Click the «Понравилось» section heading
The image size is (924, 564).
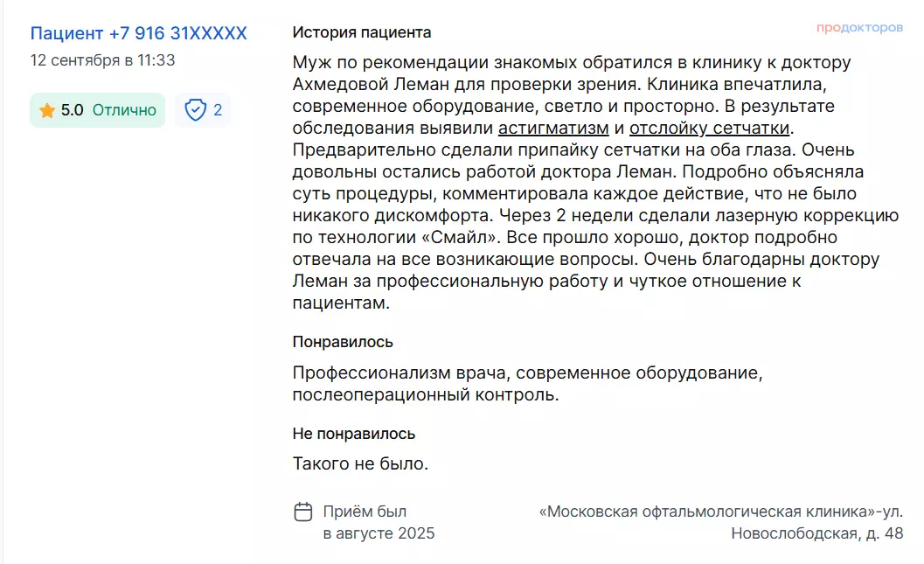pos(342,342)
